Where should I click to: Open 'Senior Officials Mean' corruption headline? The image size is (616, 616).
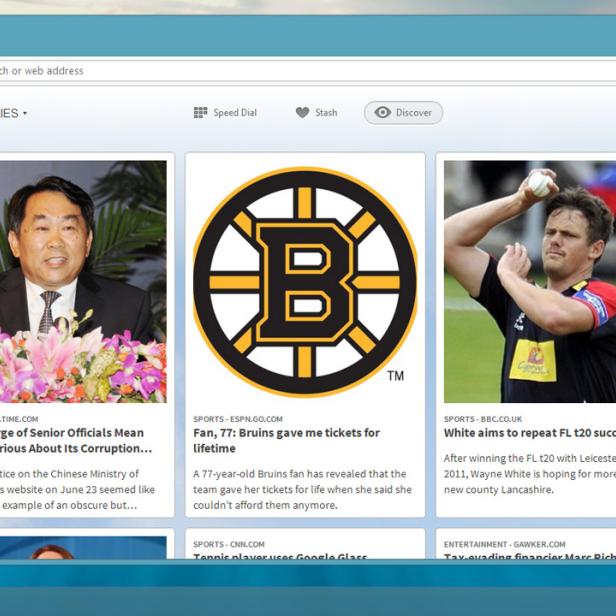(76, 440)
